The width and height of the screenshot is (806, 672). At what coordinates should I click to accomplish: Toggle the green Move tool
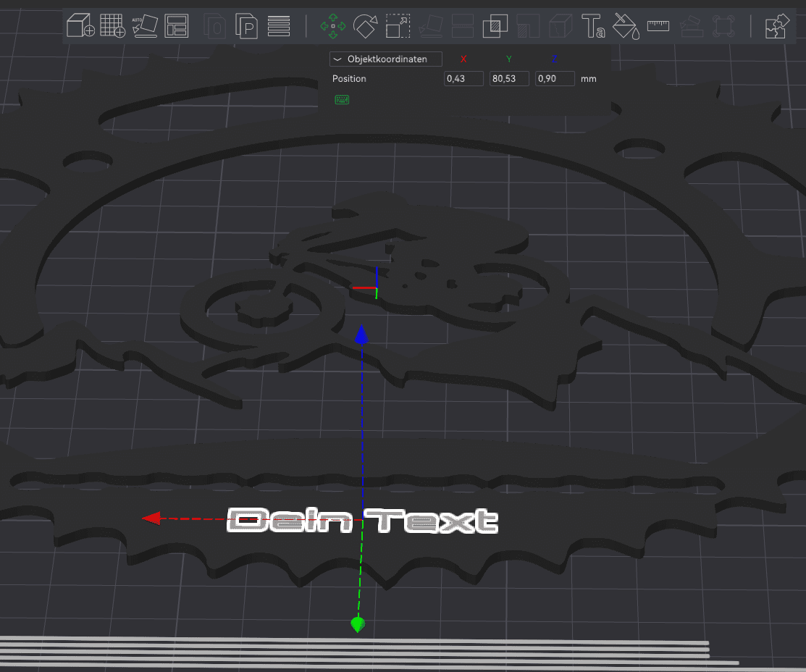(333, 26)
